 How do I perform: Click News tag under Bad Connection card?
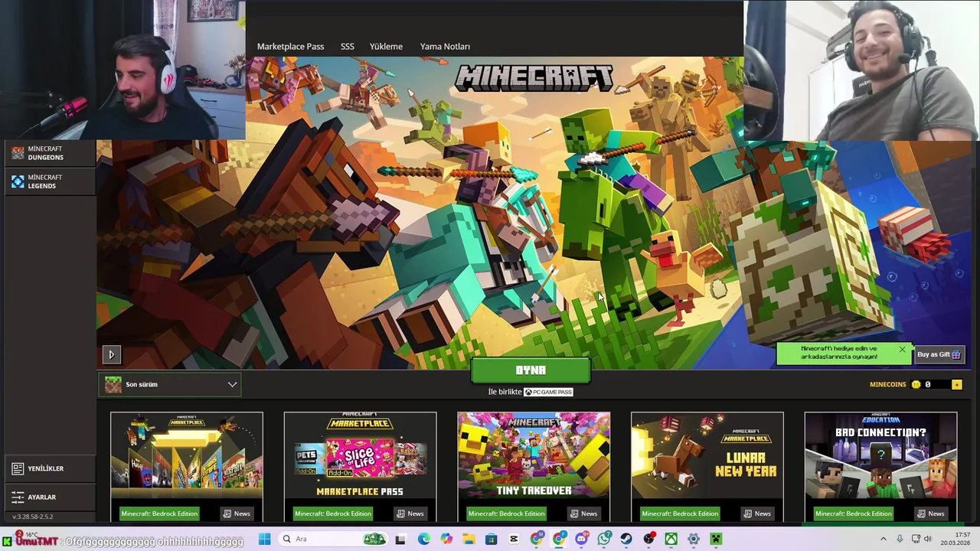click(x=931, y=514)
